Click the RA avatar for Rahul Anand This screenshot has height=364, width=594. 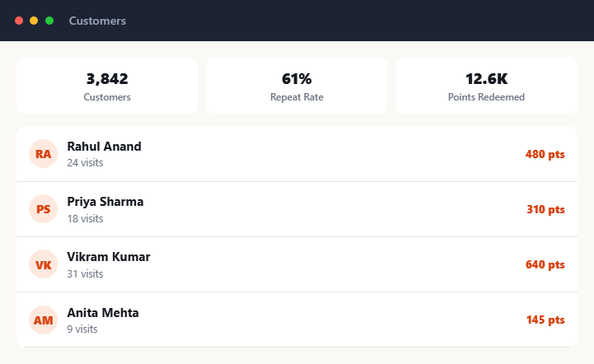[x=43, y=154]
